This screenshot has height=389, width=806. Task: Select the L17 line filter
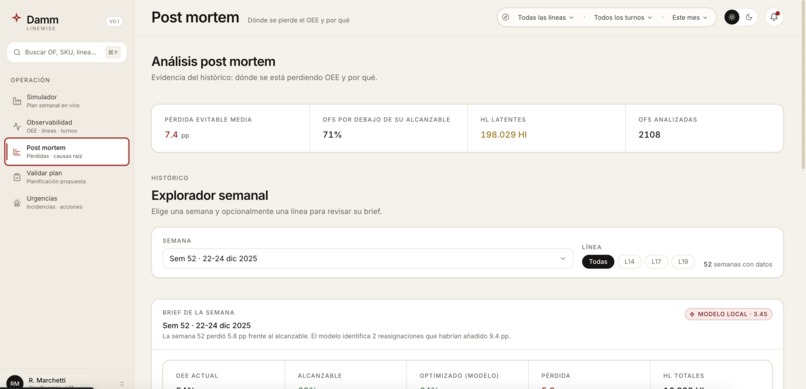click(x=656, y=262)
